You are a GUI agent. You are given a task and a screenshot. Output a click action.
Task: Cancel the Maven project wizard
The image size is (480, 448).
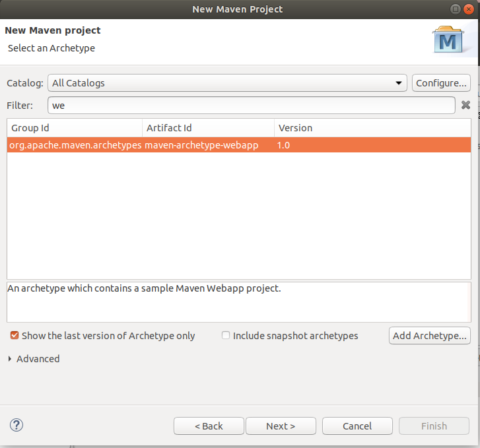pyautogui.click(x=357, y=426)
